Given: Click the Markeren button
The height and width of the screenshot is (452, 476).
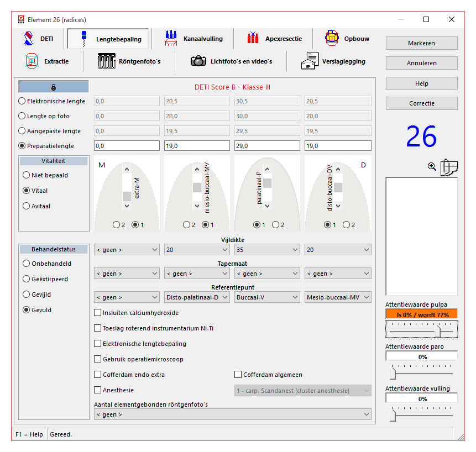Looking at the screenshot, I should click(x=422, y=43).
